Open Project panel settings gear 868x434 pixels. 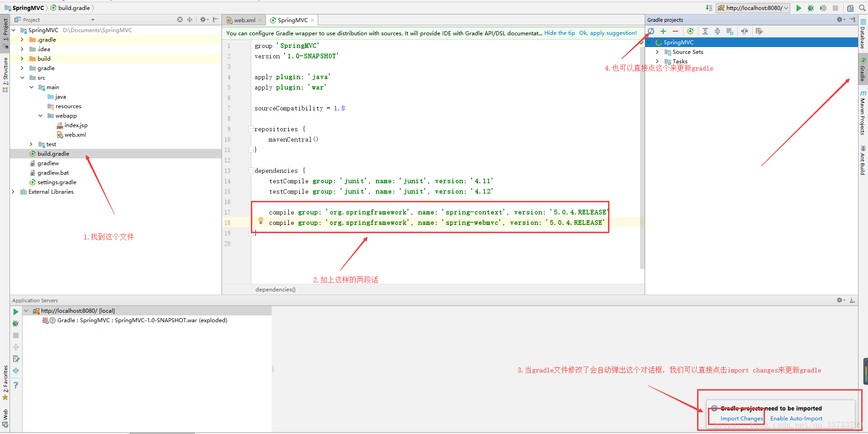[x=204, y=19]
